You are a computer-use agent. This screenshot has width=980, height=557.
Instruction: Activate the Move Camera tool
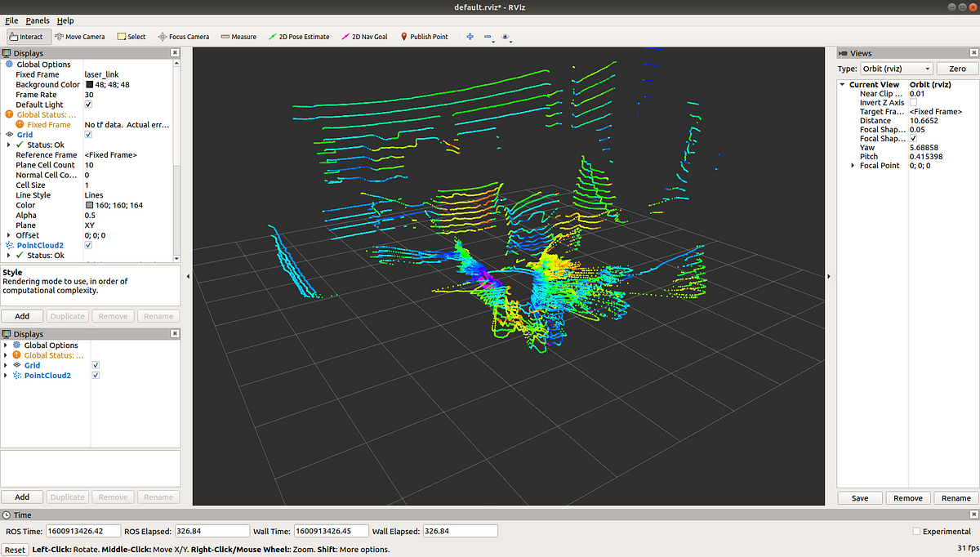[x=78, y=36]
